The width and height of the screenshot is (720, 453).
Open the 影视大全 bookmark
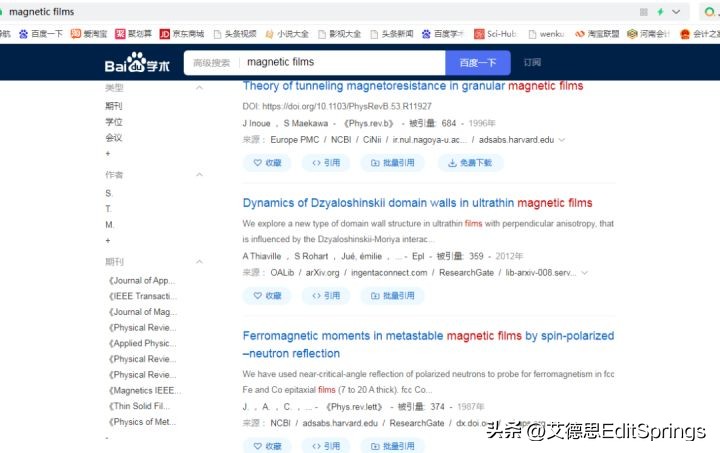(x=339, y=34)
